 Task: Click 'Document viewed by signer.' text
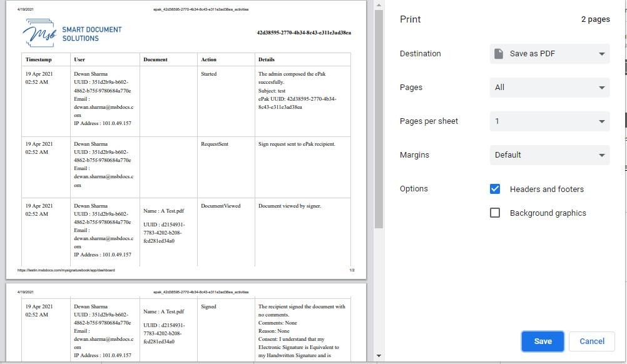pos(290,206)
